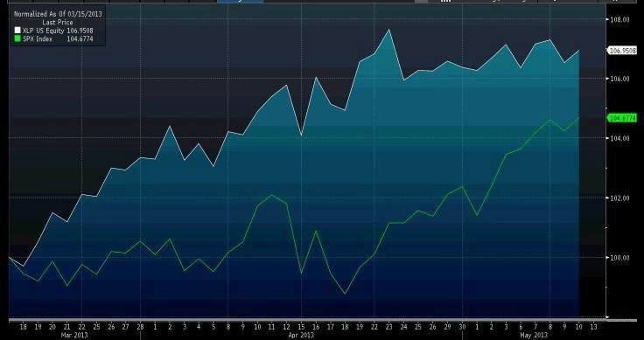
Task: Select the XLP US Equity legend entry
Action: pyautogui.click(x=54, y=31)
